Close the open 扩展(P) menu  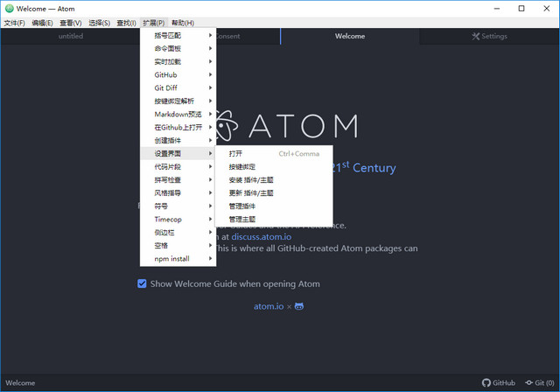tap(154, 23)
